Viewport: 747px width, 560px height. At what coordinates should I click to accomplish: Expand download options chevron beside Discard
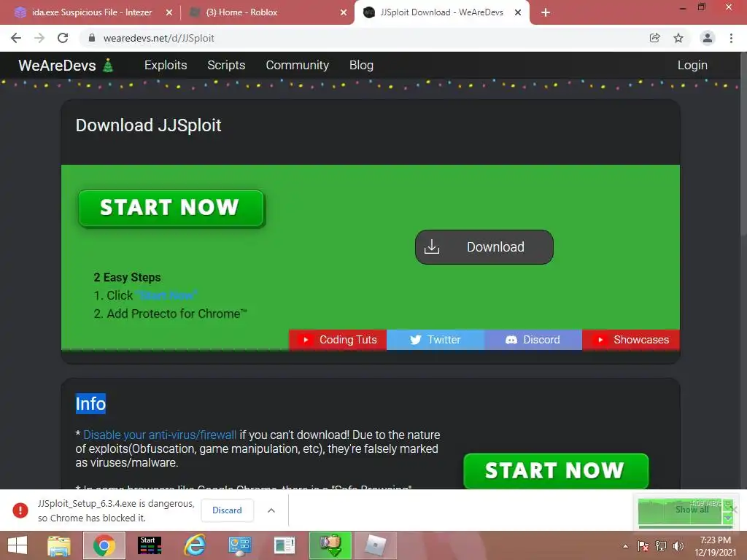pyautogui.click(x=271, y=510)
